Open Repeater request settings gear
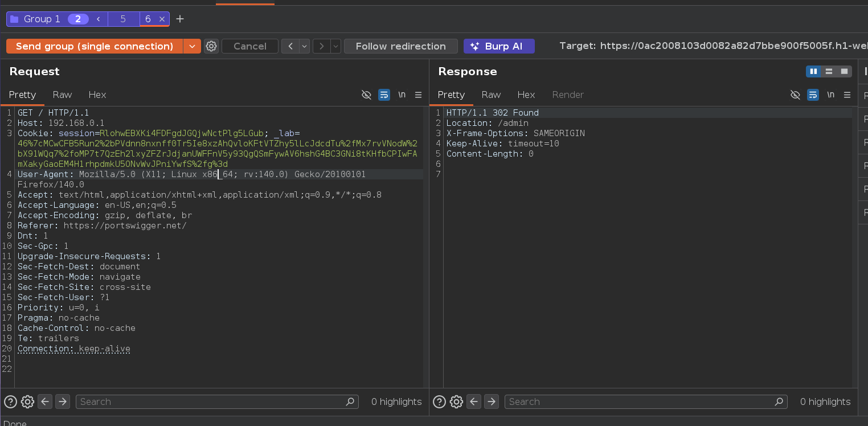This screenshot has width=868, height=426. tap(211, 46)
